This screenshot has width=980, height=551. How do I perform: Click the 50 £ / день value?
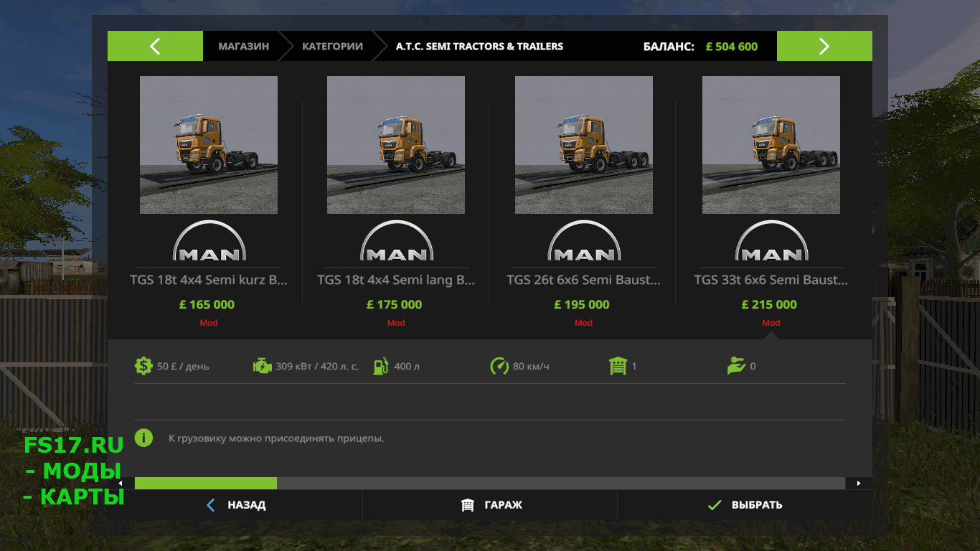point(183,367)
